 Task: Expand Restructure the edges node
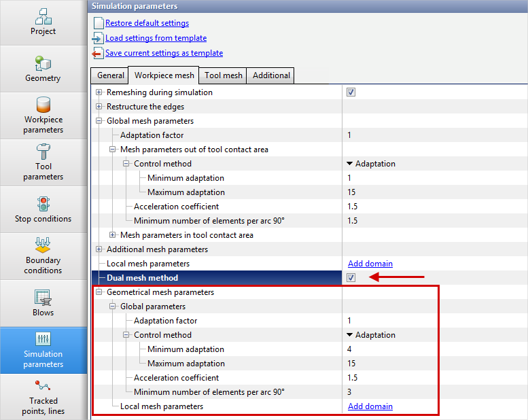point(99,107)
